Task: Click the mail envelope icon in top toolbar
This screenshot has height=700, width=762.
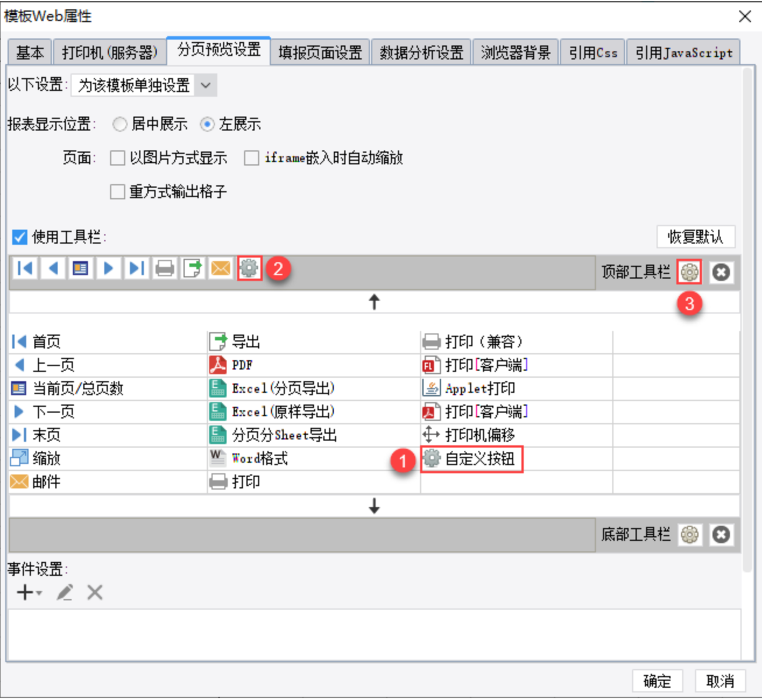Action: pos(221,268)
